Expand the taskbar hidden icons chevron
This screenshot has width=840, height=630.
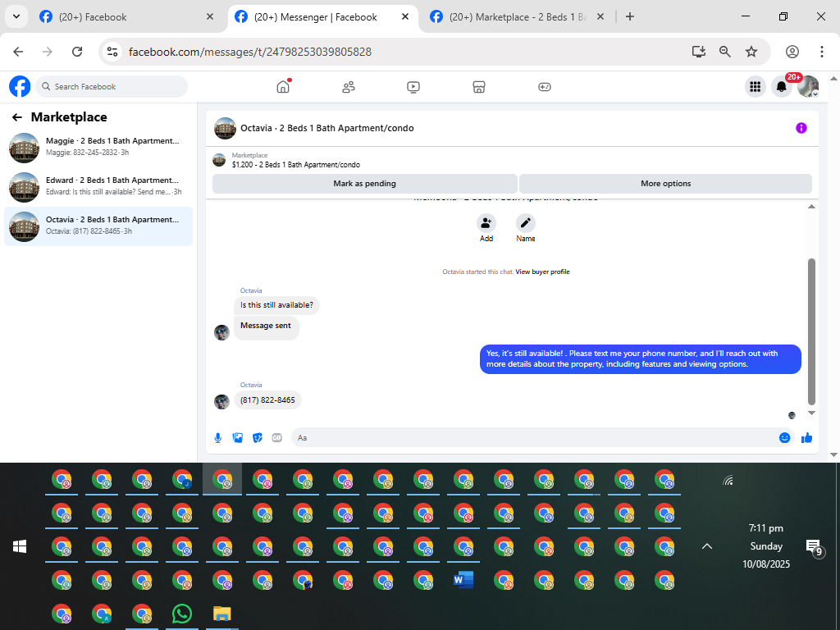coord(707,546)
